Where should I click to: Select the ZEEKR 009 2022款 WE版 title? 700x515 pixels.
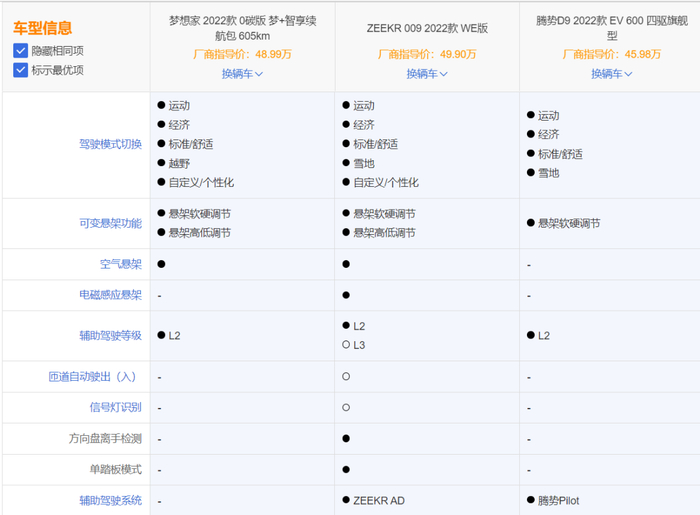427,28
